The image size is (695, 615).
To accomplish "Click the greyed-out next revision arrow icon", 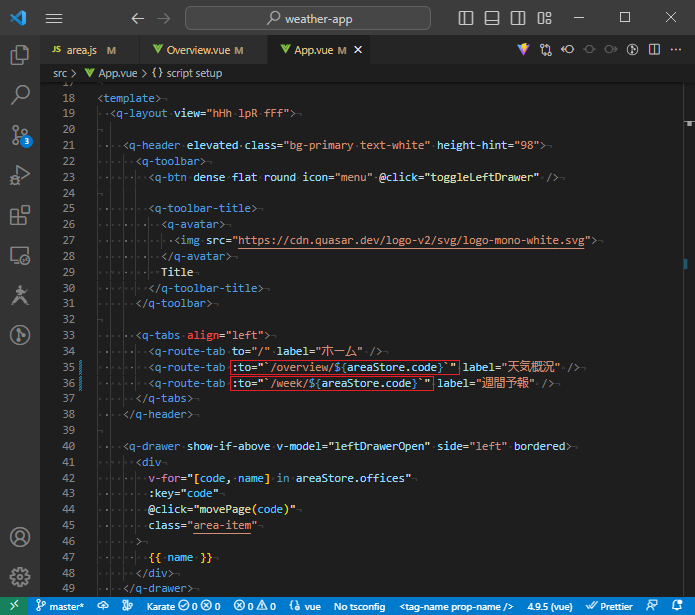I will [x=611, y=50].
